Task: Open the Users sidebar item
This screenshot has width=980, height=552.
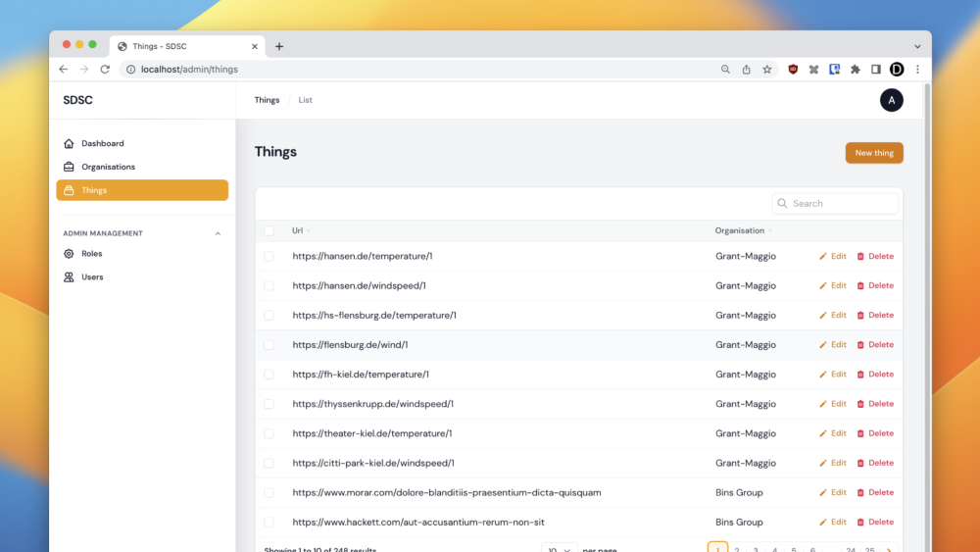Action: [142, 276]
